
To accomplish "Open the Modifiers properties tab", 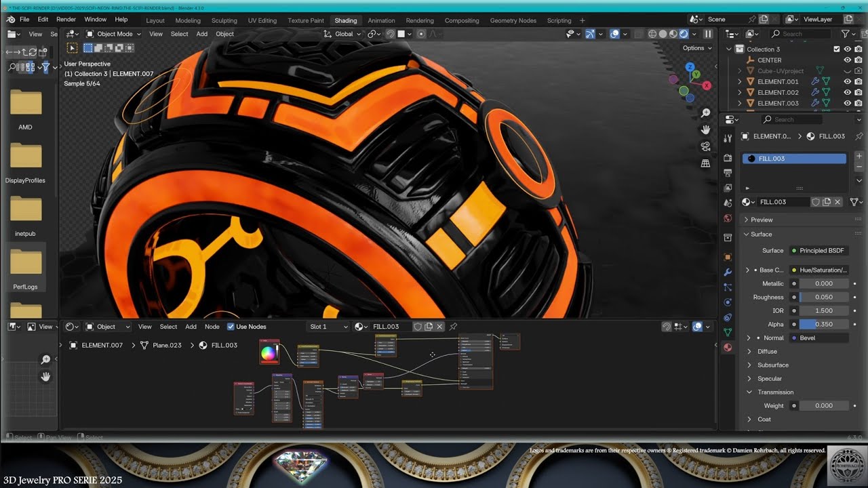I will coord(728,272).
